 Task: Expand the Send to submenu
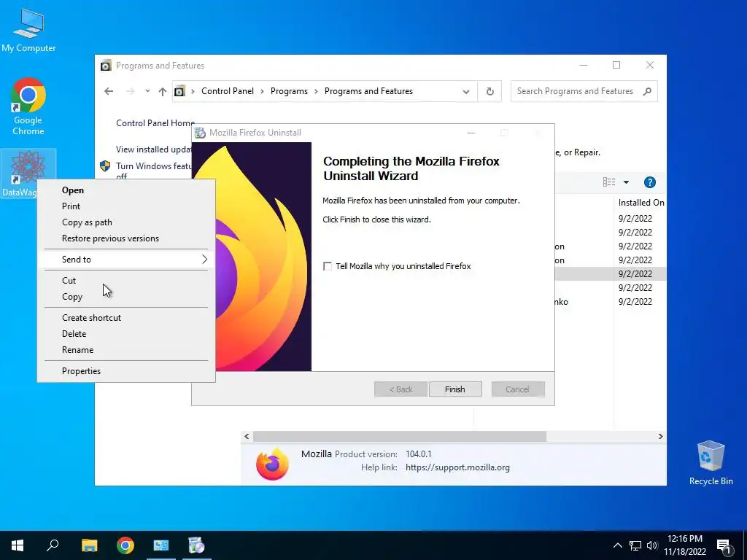point(126,260)
